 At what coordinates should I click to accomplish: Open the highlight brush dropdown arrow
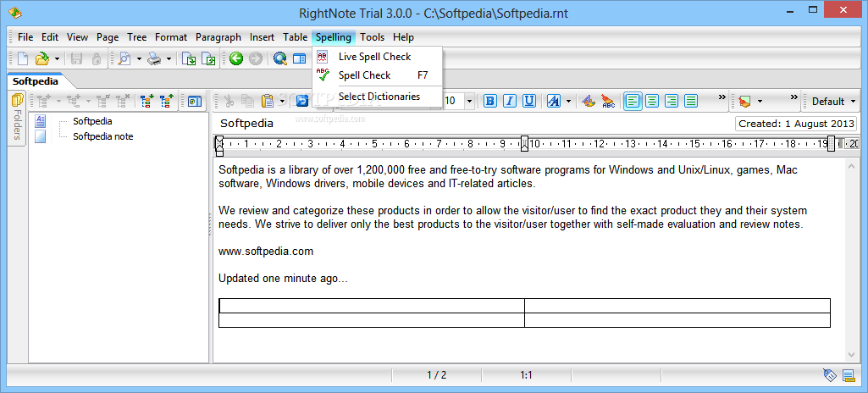pos(760,101)
